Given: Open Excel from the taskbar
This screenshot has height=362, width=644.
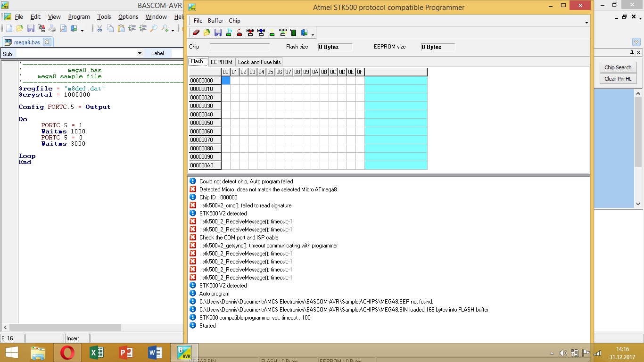Looking at the screenshot, I should 96,353.
